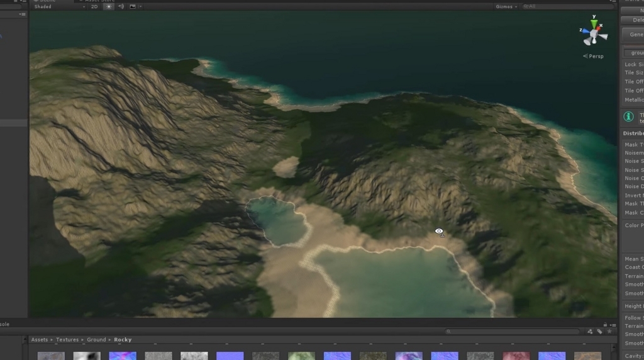Click the red X axis cone on gizmo

(x=599, y=27)
